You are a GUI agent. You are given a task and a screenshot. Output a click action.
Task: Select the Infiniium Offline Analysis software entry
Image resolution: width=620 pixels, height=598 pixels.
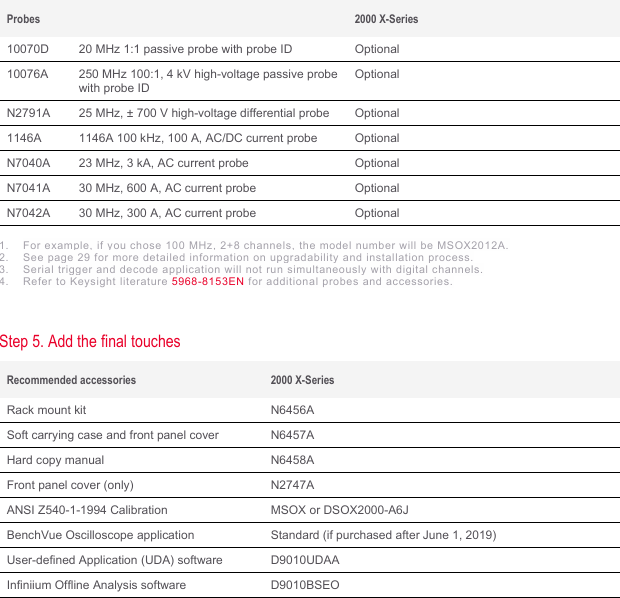pyautogui.click(x=96, y=585)
